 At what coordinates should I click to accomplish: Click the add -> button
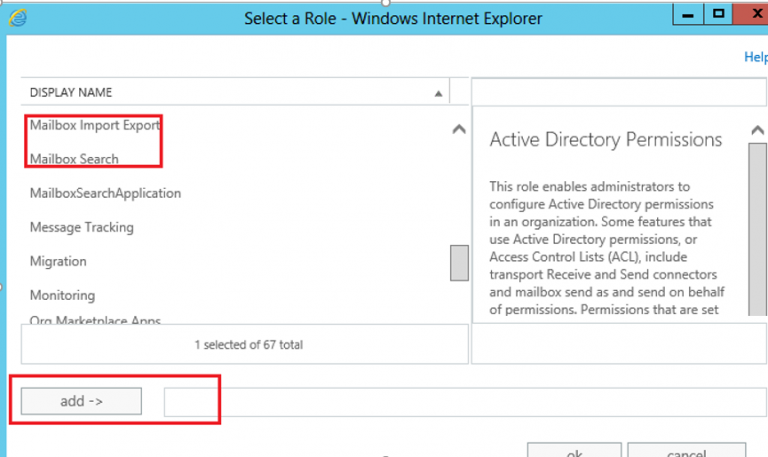pos(81,401)
